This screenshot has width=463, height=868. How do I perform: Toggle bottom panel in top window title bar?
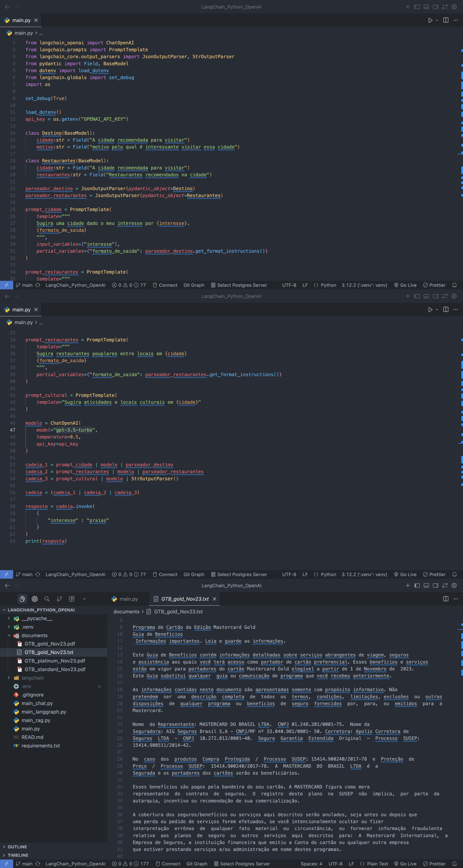426,7
